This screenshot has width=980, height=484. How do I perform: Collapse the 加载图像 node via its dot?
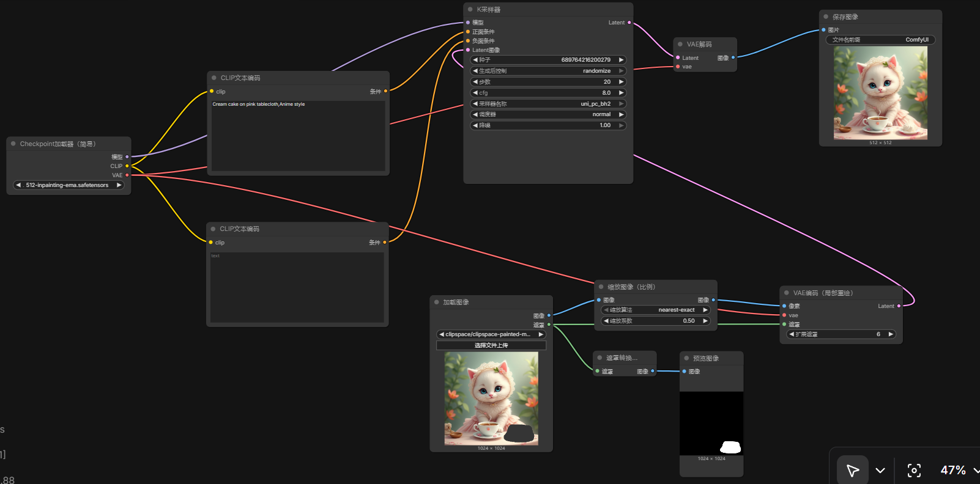436,302
